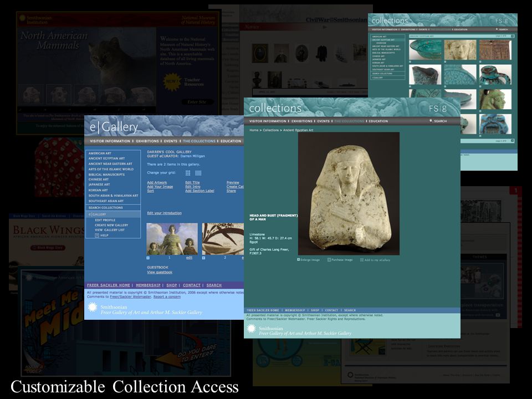Open Exhibitions in eGallery nav bar
Viewport: 532px width, 399px height.
[147, 141]
